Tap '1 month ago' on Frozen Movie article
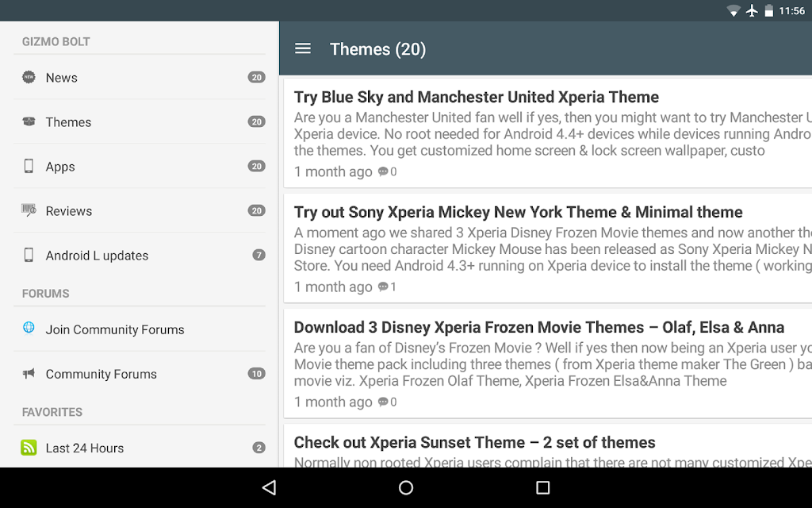This screenshot has height=508, width=812. point(333,402)
